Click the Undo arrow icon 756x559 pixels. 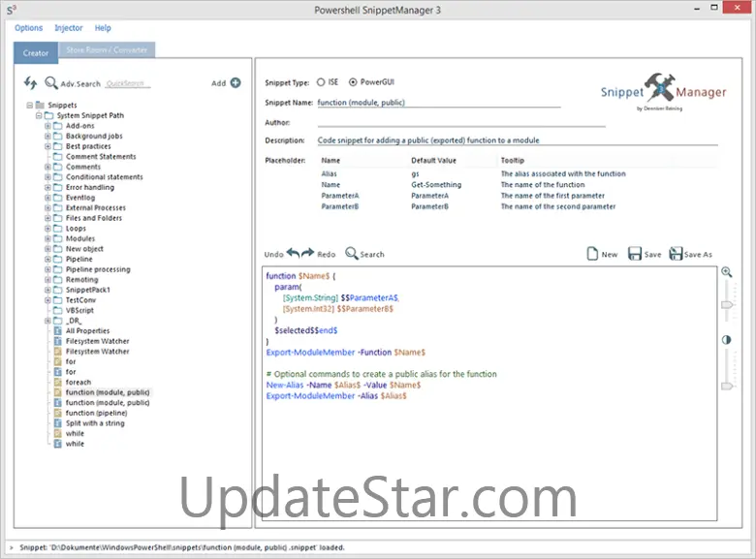pos(293,253)
